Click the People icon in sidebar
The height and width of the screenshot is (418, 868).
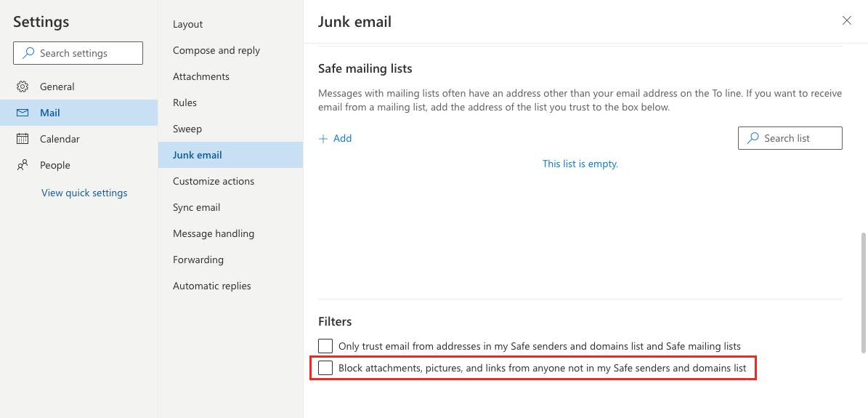pos(23,165)
